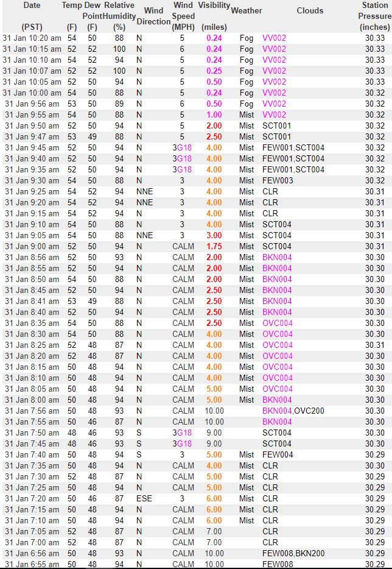The image size is (392, 569).
Task: Click temp 53 in the 9:47 am row
Action: [72, 137]
